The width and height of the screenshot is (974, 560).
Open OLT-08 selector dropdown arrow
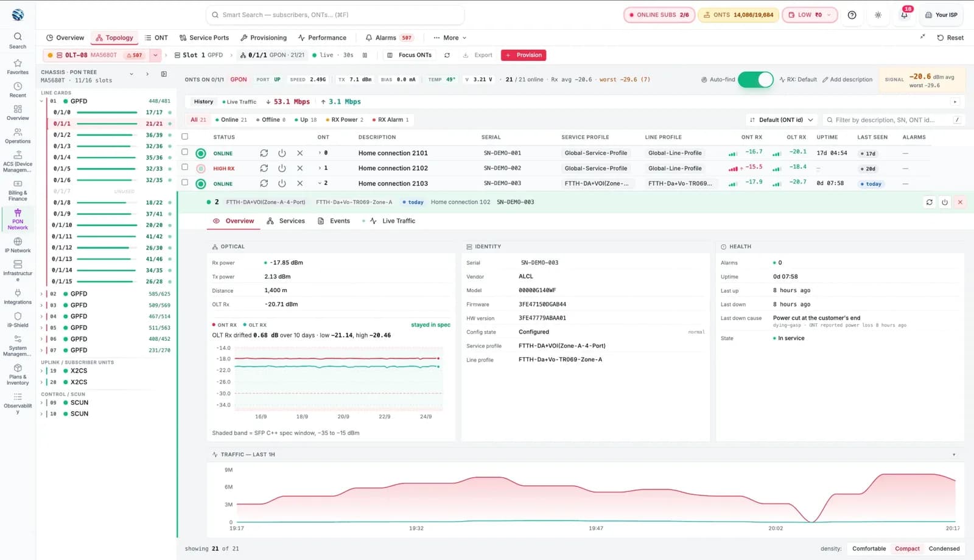155,55
